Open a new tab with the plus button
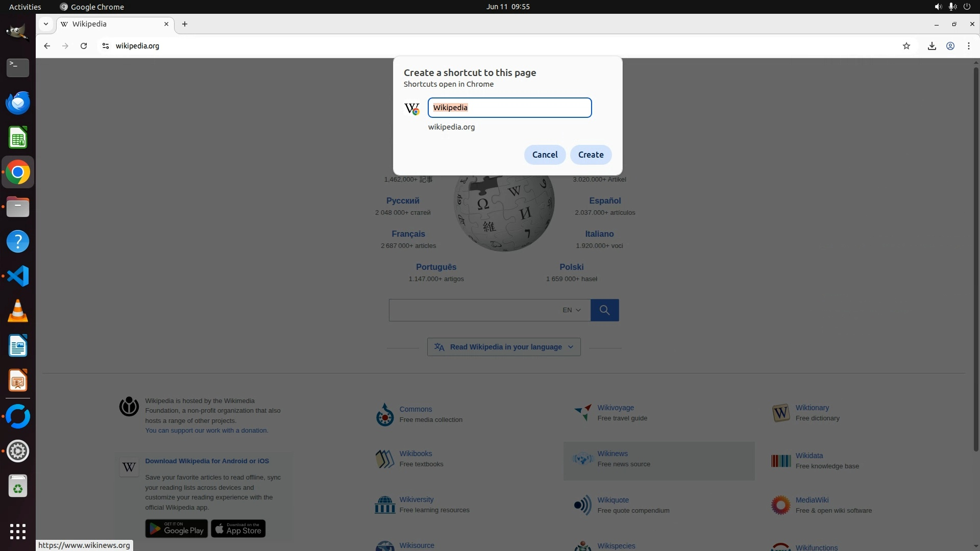 coord(185,24)
